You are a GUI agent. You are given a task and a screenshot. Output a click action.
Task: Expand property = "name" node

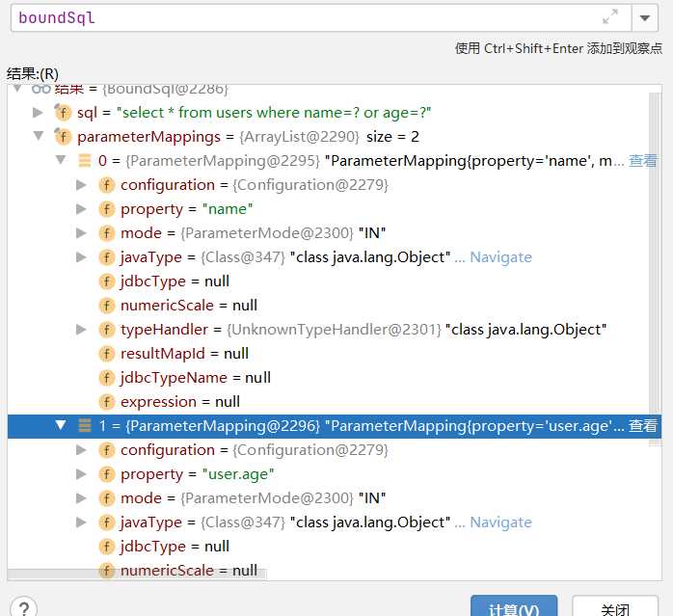[81, 208]
